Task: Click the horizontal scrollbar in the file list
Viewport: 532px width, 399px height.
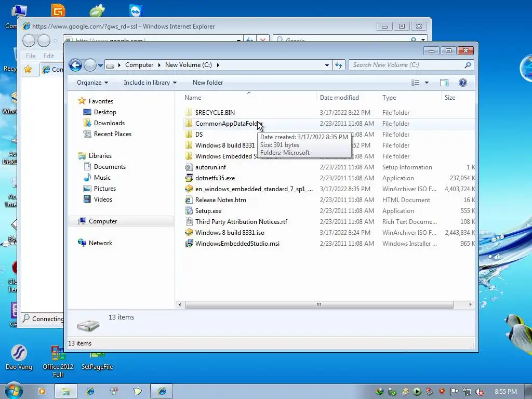Action: click(319, 304)
